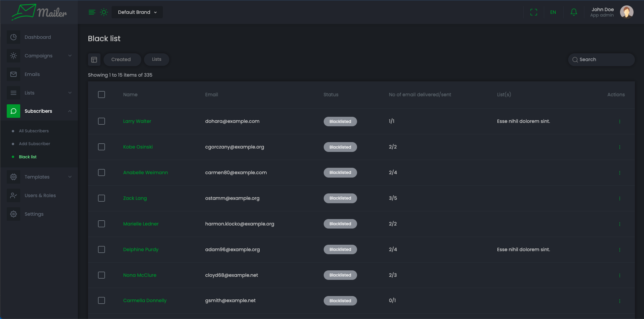Open John Doe profile avatar
Viewport: 644px width, 319px height.
pos(626,12)
